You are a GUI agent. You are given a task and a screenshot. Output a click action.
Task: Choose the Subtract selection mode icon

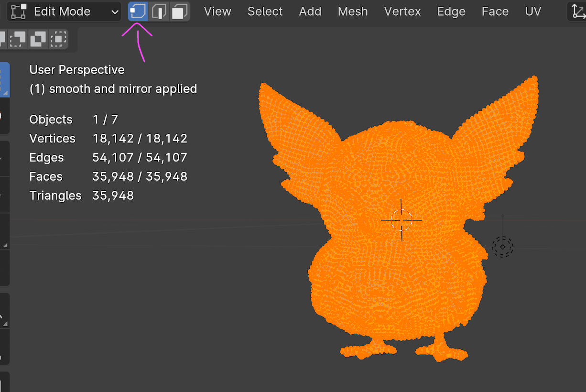pyautogui.click(x=18, y=39)
